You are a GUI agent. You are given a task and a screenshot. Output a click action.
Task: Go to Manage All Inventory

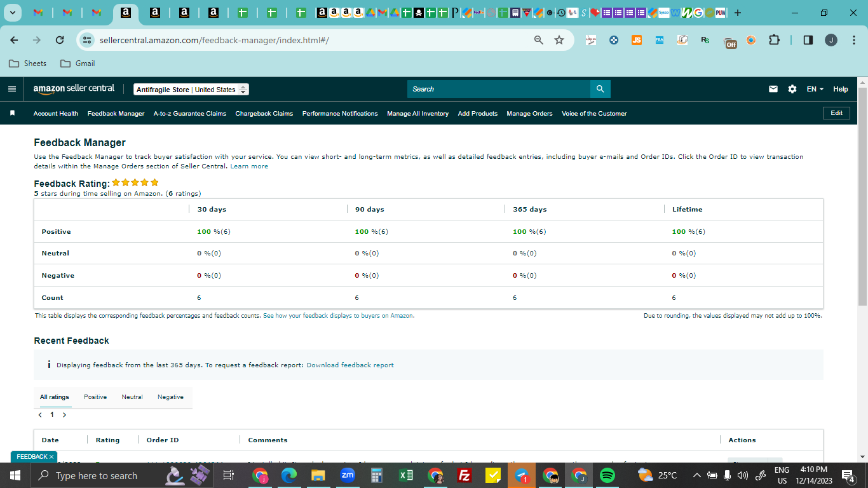point(418,114)
